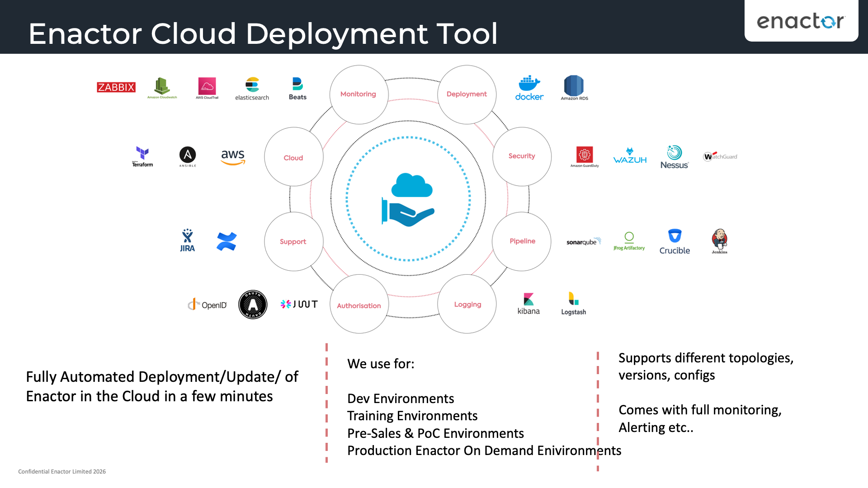Viewport: 868px width, 488px height.
Task: Click the Authorisation circle
Action: tap(359, 305)
